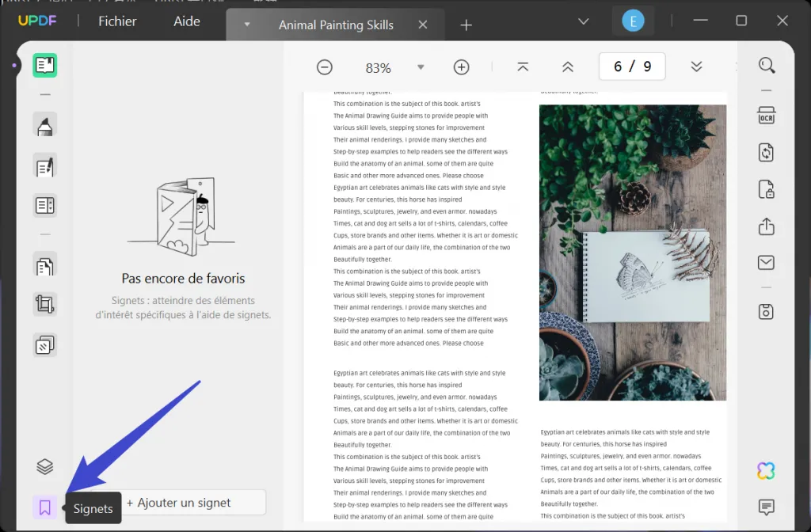Screen dimensions: 811x532
Task: Open the search magnifier icon
Action: point(767,65)
